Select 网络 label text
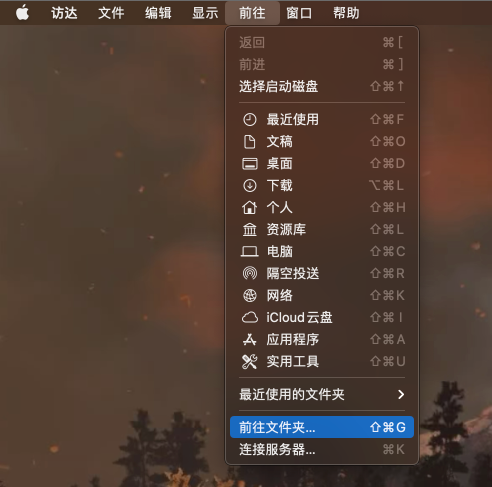Screen dimensions: 492x487 tap(279, 296)
